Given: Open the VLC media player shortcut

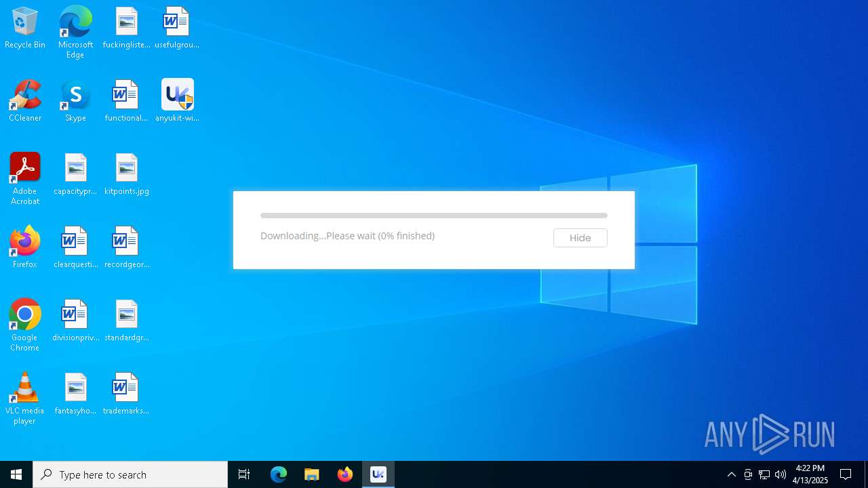Looking at the screenshot, I should tap(25, 399).
